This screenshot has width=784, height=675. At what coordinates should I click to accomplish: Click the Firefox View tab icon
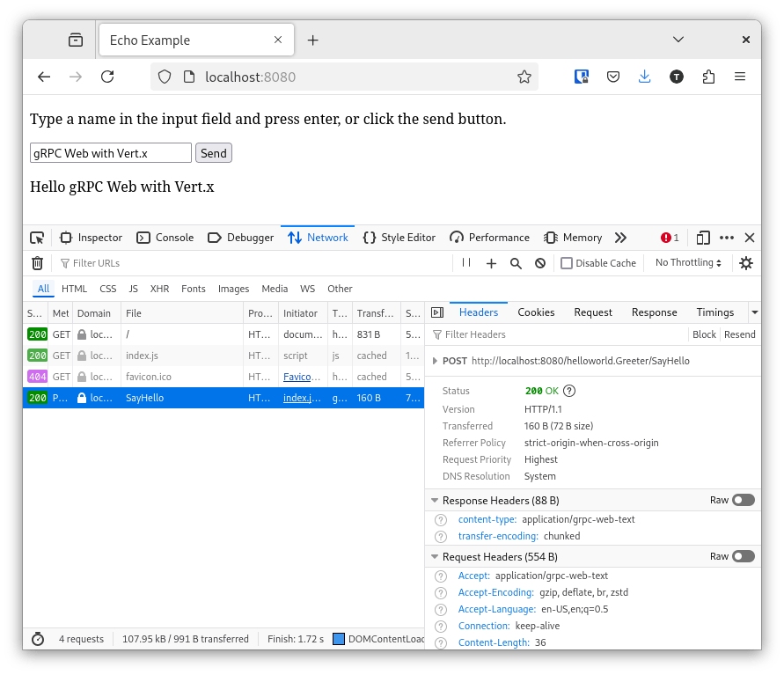pyautogui.click(x=76, y=40)
